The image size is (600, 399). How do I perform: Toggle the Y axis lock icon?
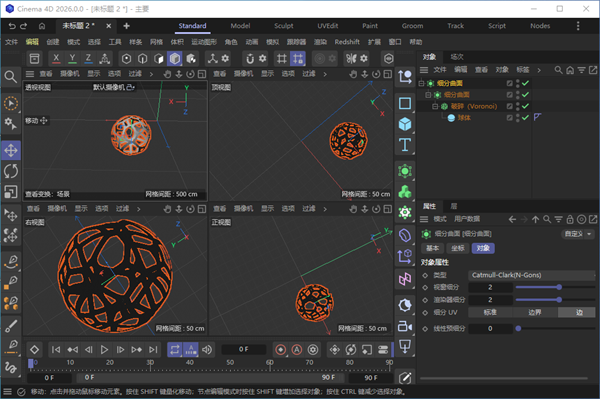pyautogui.click(x=72, y=59)
